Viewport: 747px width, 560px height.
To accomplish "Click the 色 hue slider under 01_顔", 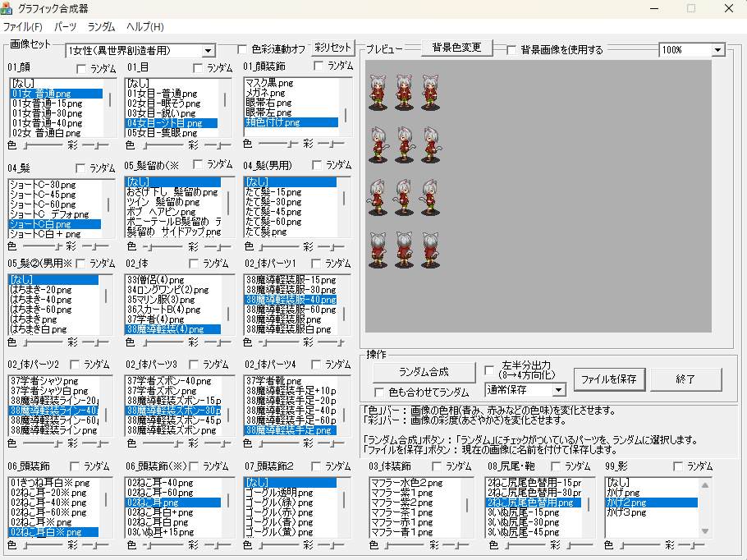I will pyautogui.click(x=43, y=145).
